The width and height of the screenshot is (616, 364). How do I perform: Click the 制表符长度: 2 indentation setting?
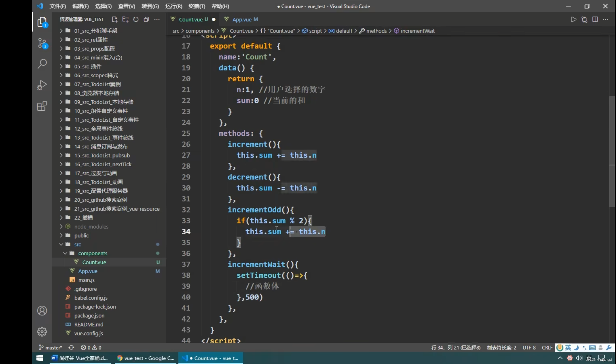(x=501, y=348)
